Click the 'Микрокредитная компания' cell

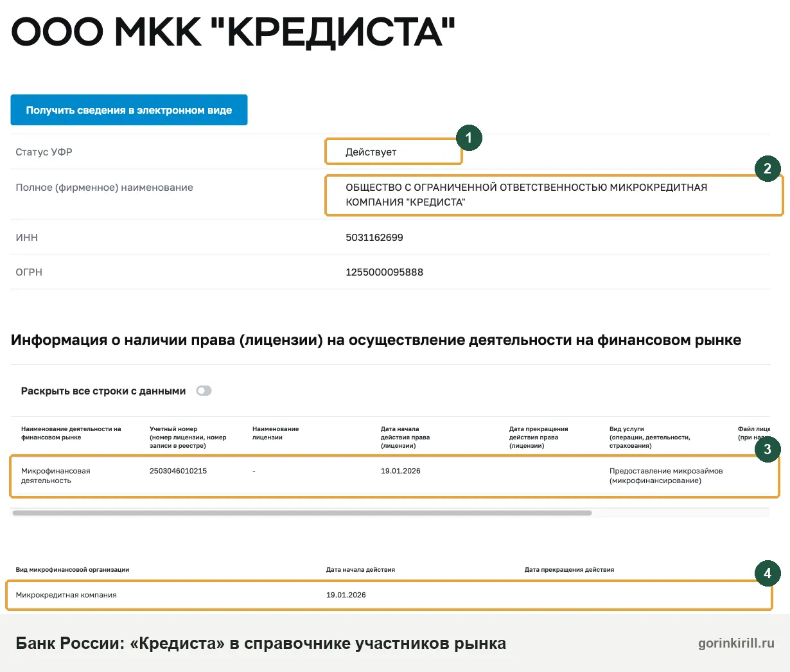pos(66,595)
